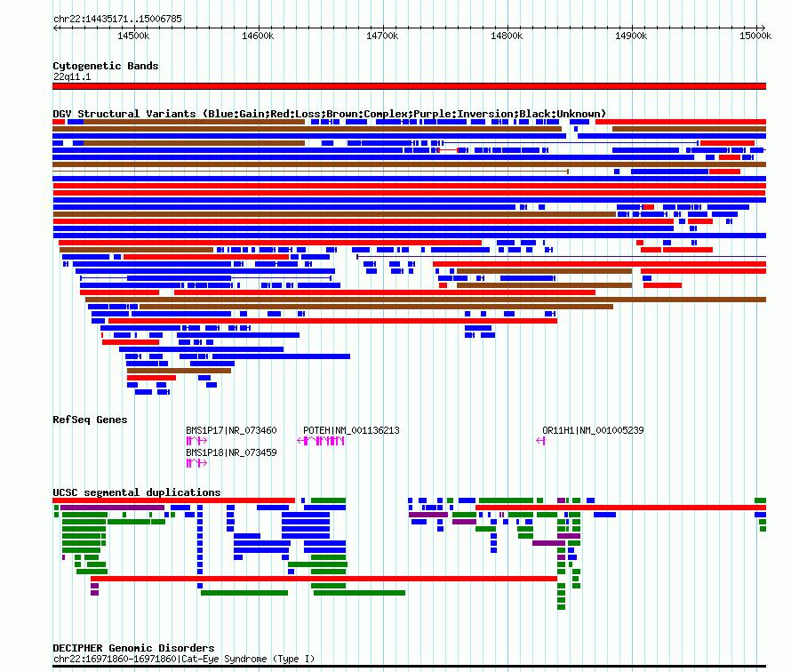Click the 15000k ruler label
791x672 pixels.
(x=755, y=36)
